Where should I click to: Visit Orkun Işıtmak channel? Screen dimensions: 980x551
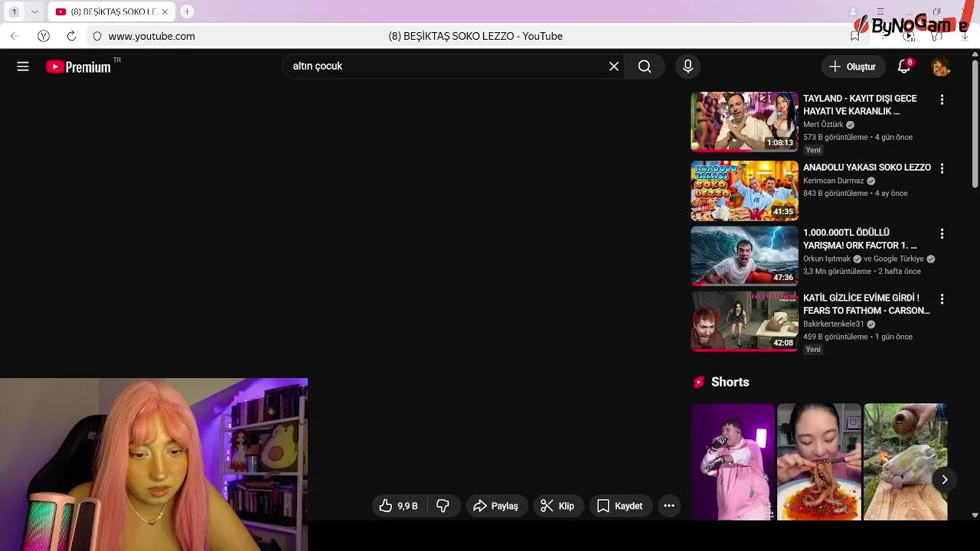click(x=827, y=259)
